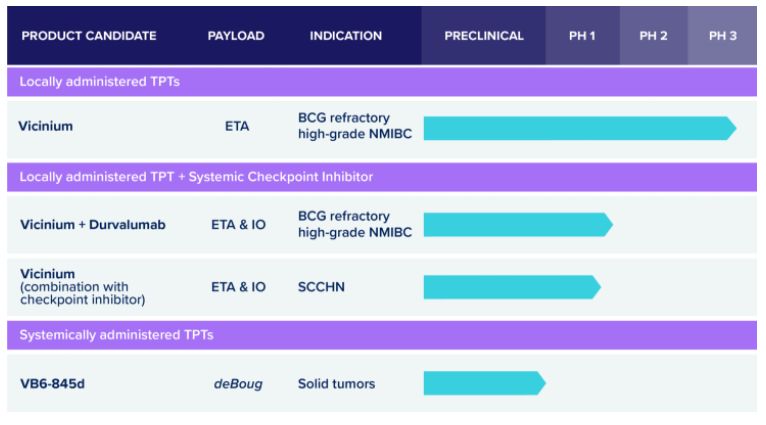Select the SCCHN row progress bar
Image resolution: width=766 pixels, height=425 pixels.
pos(512,287)
